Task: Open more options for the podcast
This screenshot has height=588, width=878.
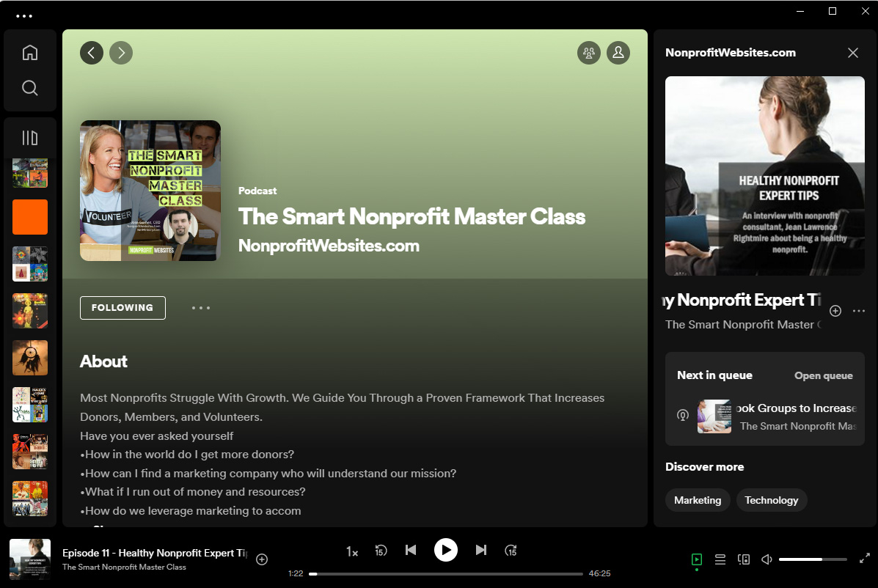Action: click(201, 308)
